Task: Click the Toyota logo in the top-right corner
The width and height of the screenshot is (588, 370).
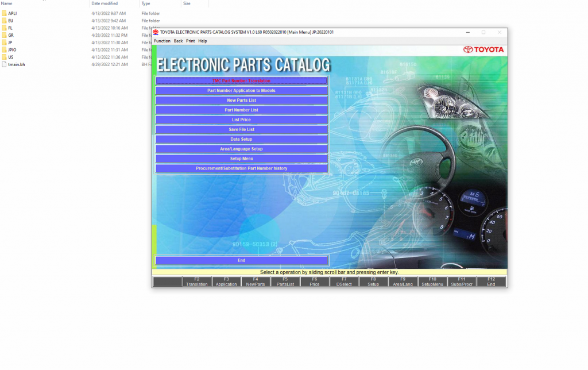Action: (484, 49)
